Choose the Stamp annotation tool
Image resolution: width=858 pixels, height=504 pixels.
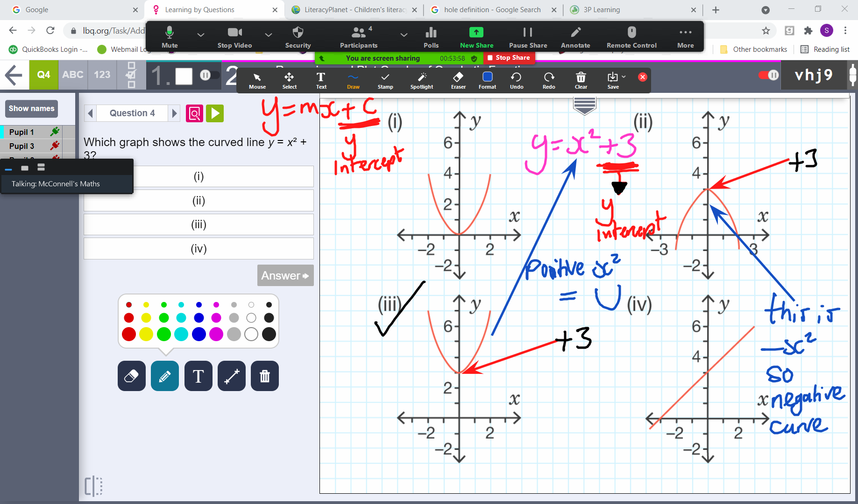coord(385,80)
